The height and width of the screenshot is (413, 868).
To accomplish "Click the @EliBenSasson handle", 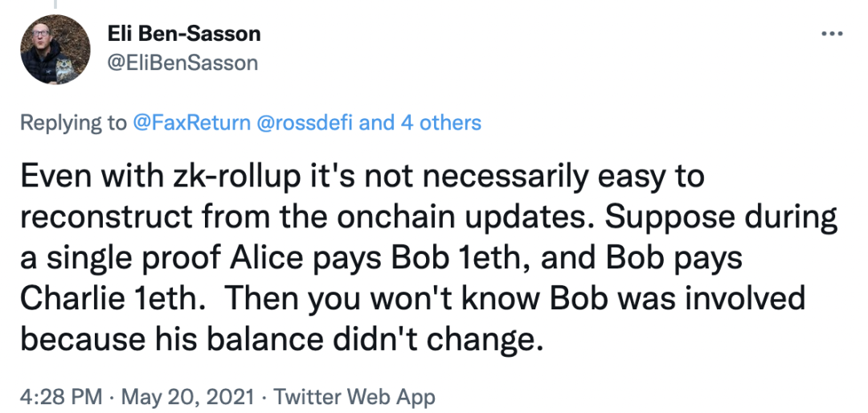I will [182, 62].
